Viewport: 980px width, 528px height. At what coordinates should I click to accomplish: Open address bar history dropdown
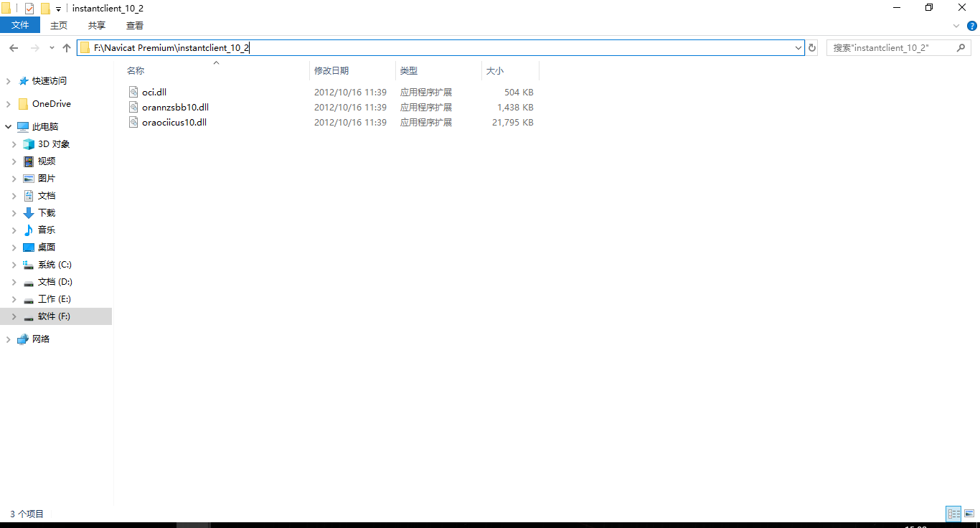coord(798,48)
